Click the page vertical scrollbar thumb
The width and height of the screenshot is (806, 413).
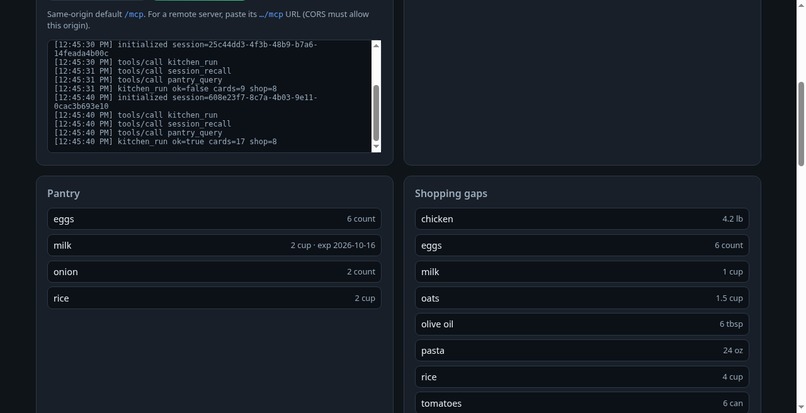tap(800, 124)
